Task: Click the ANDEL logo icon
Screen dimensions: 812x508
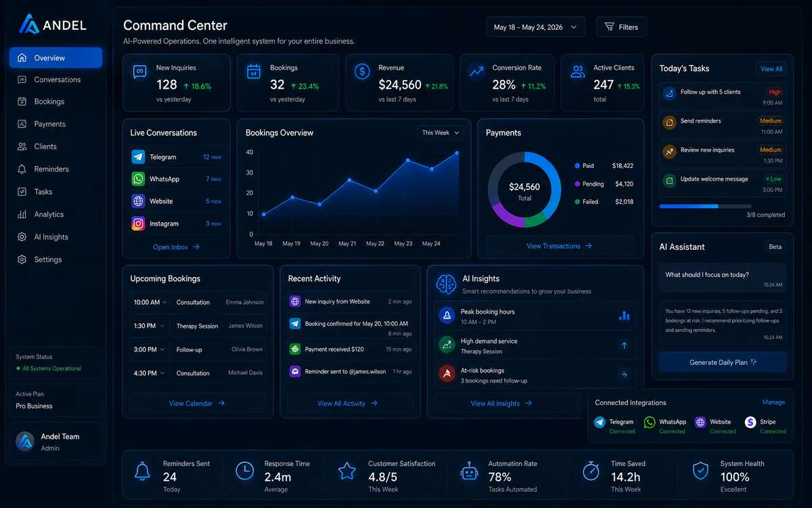Action: [x=29, y=24]
